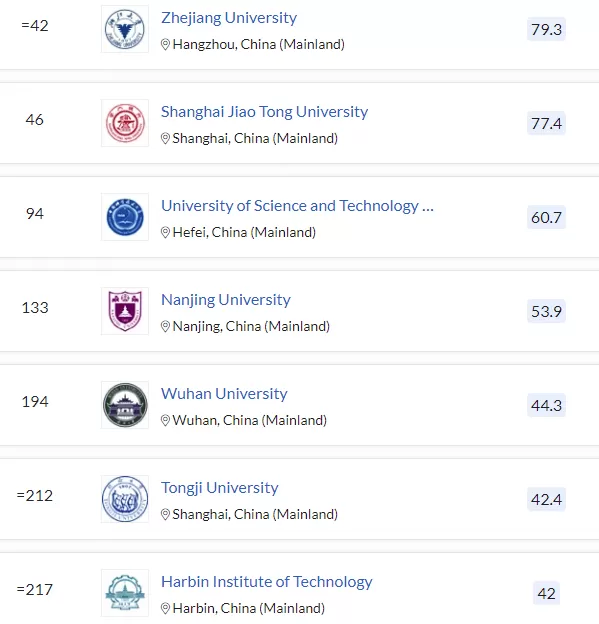The image size is (599, 624).
Task: Click the location pin beside Wuhan
Action: [x=165, y=420]
